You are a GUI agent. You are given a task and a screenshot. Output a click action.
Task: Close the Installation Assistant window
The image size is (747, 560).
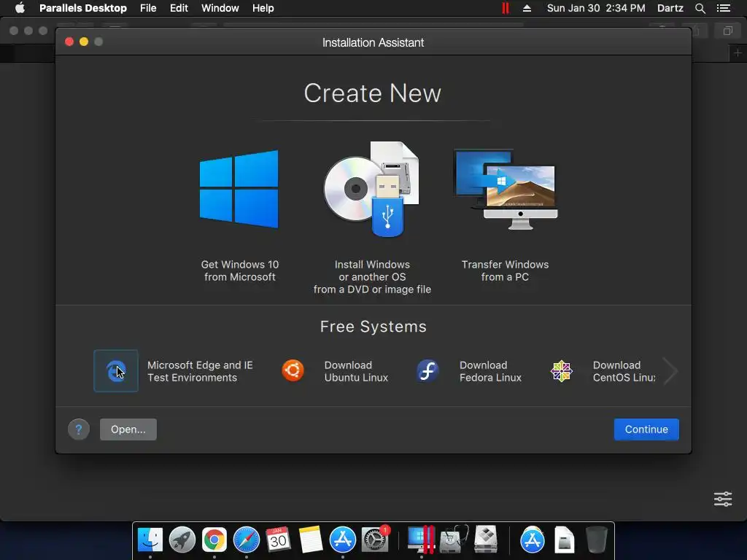coord(69,42)
